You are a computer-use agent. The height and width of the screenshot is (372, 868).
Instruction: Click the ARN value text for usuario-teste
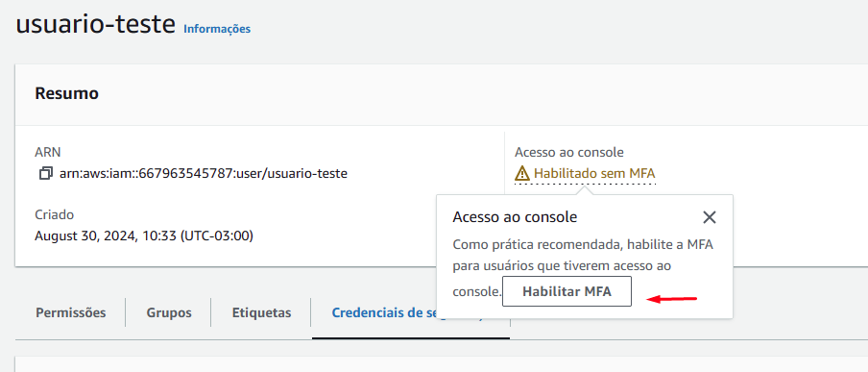(204, 174)
